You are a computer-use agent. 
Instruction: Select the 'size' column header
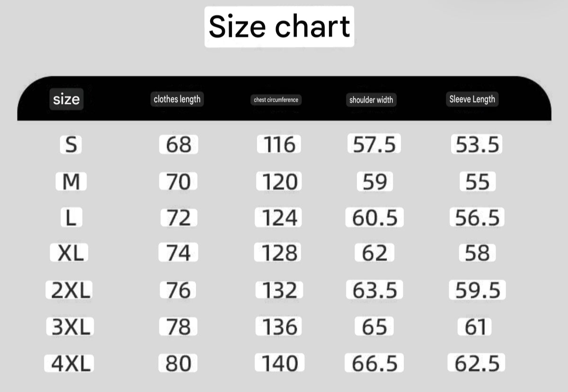point(66,99)
